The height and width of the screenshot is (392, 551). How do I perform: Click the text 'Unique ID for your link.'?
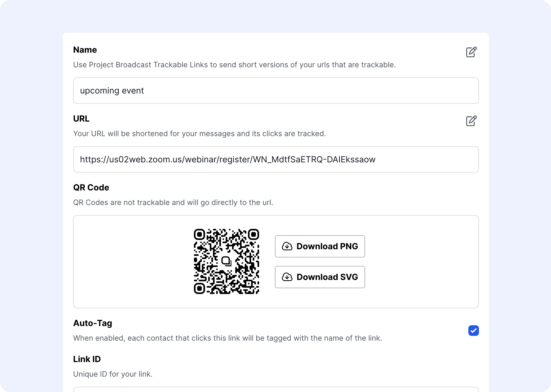tap(113, 374)
